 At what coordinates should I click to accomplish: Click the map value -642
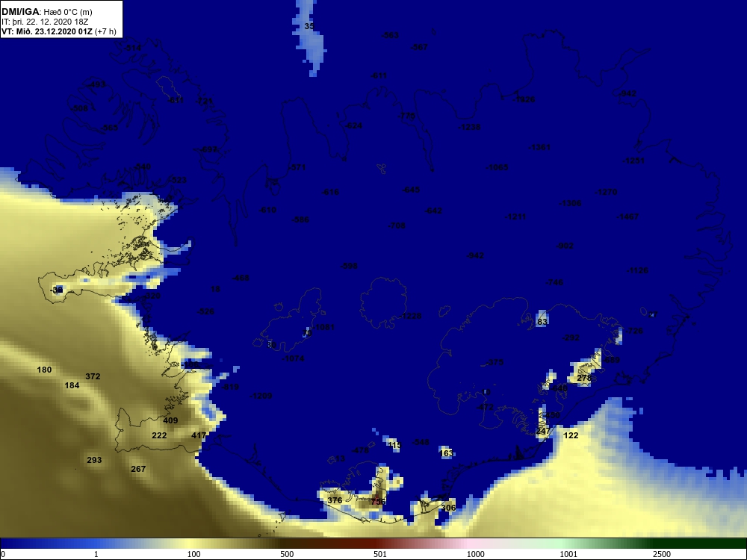click(433, 211)
